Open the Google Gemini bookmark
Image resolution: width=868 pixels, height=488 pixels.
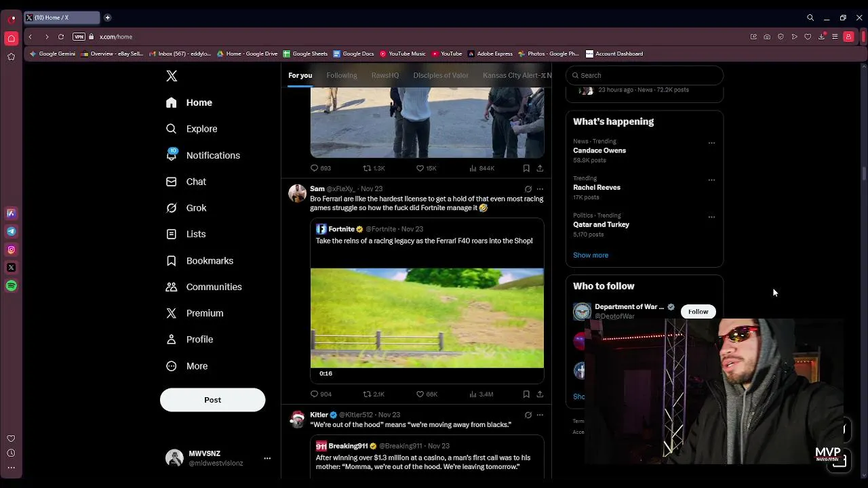[52, 54]
